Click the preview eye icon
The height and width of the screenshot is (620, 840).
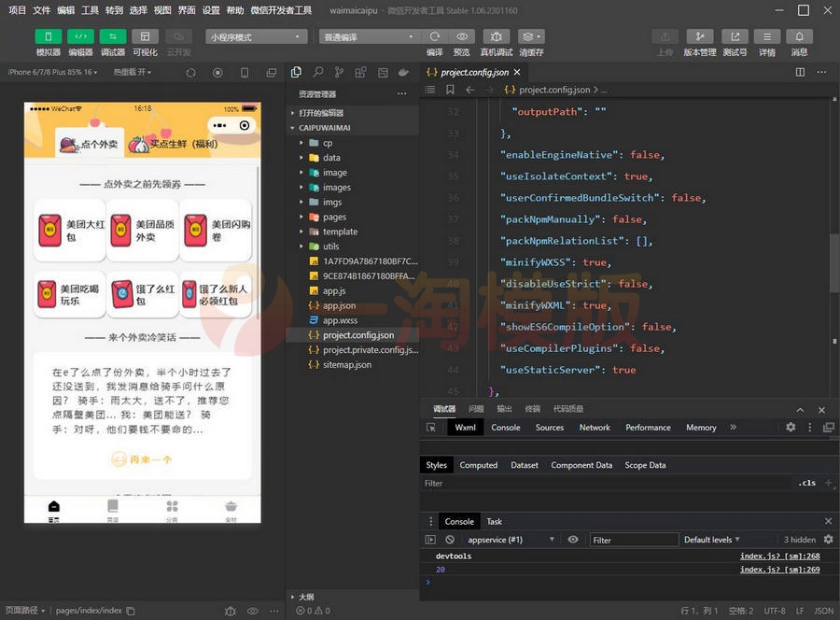pyautogui.click(x=462, y=36)
